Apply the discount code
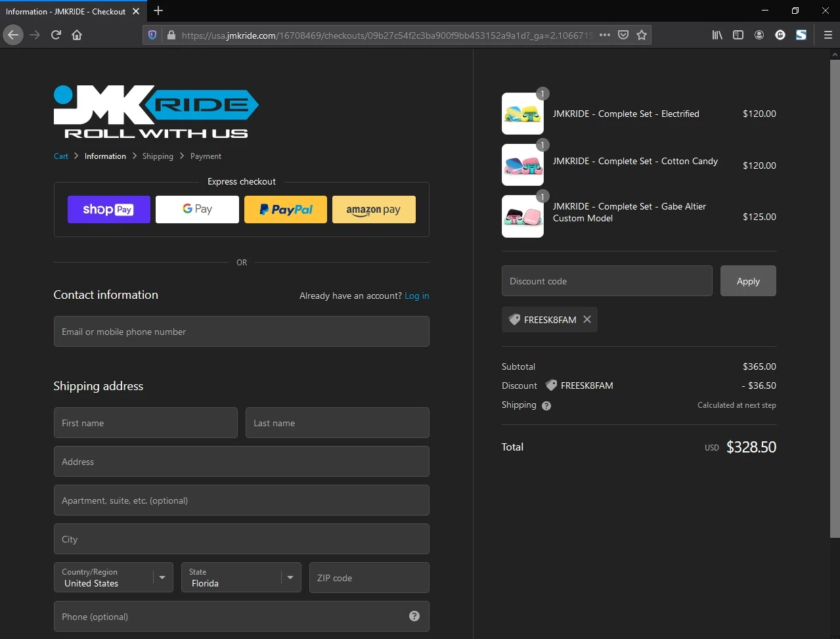Screen dimensions: 840x639 pos(748,281)
